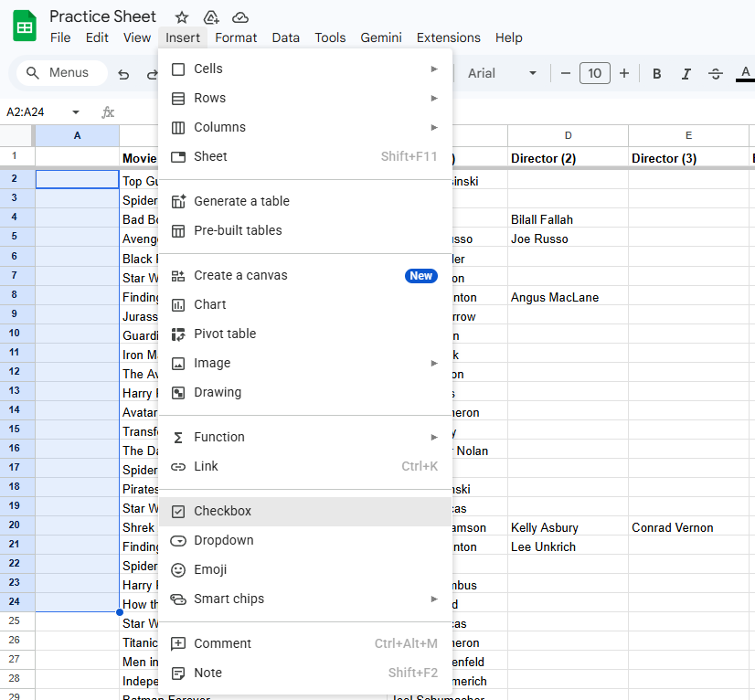Choose Pre-built tables
The image size is (755, 700).
point(304,230)
